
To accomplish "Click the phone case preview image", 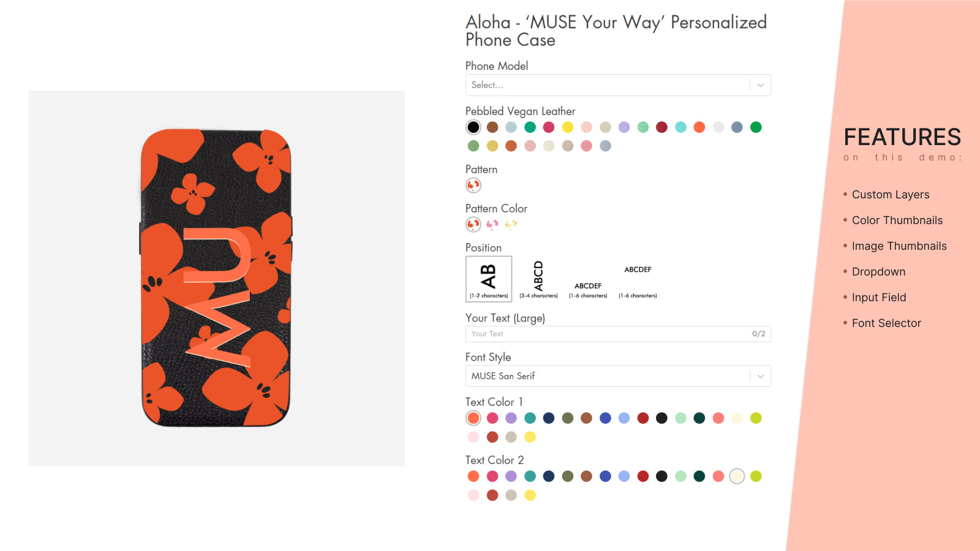I will click(216, 277).
